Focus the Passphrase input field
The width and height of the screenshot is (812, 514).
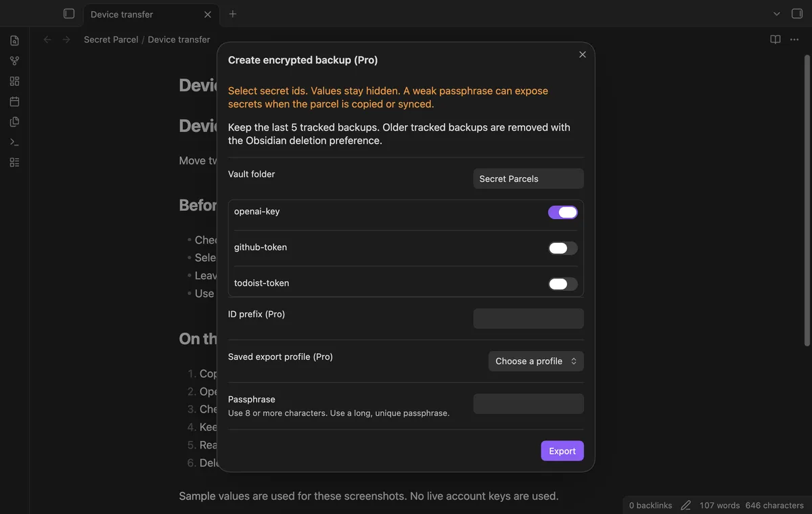(x=528, y=404)
